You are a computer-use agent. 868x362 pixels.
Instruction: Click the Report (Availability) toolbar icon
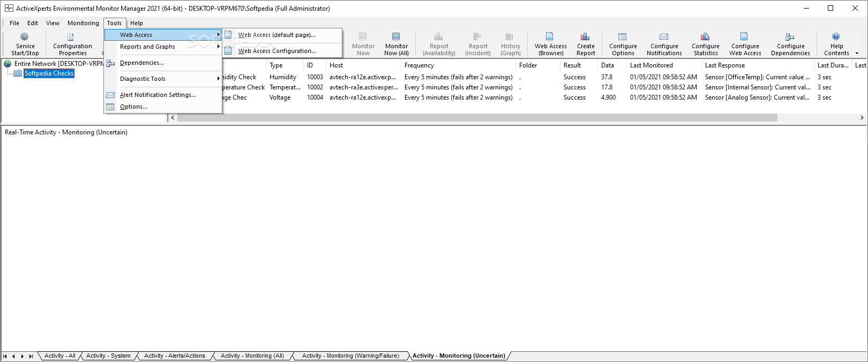point(438,36)
